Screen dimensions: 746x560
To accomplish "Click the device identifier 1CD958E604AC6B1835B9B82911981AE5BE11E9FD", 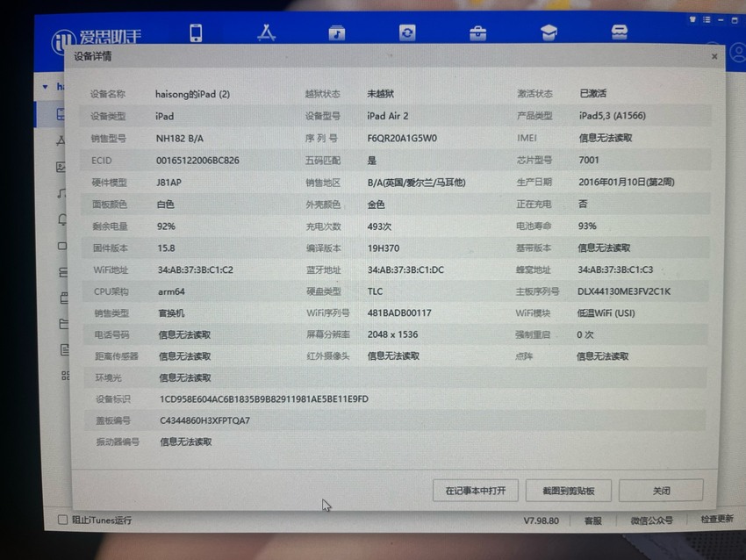I will coord(264,398).
